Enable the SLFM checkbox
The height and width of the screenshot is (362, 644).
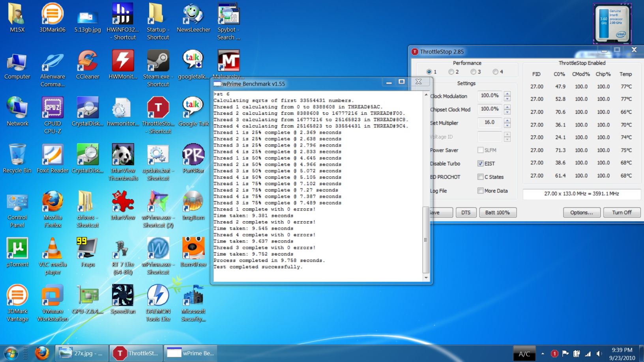coord(480,150)
